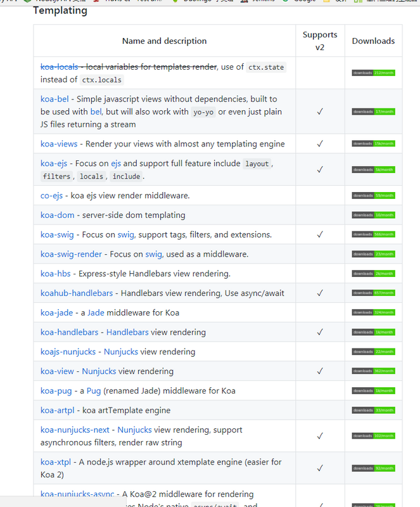Viewport: 420px width, 507px height.
Task: Click the koahub-handlebars downloads badge
Action: 373,293
